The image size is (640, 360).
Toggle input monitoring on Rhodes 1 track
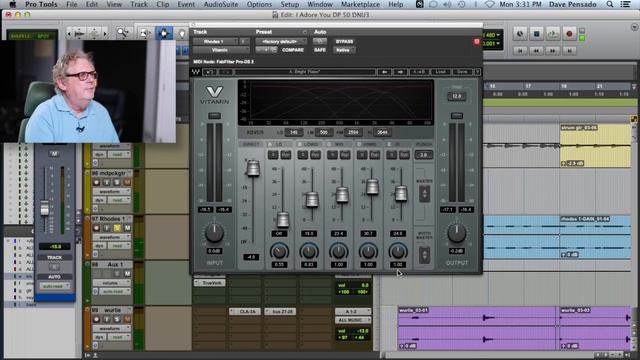point(107,228)
